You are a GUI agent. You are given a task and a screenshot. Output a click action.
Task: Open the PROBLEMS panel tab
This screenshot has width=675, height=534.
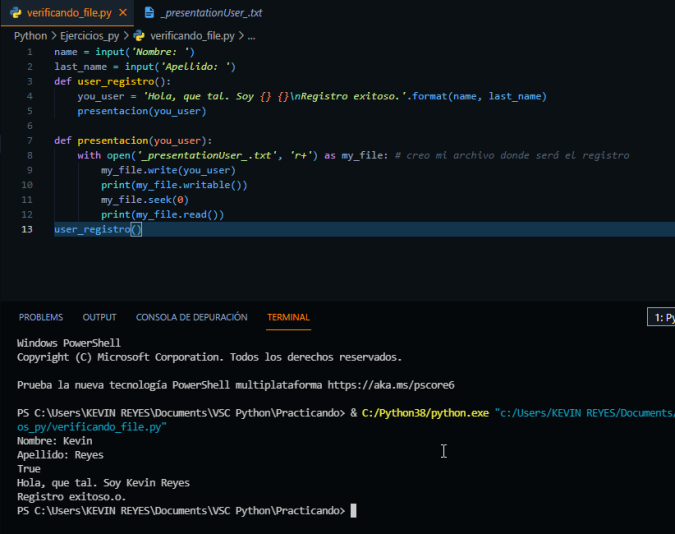(40, 317)
